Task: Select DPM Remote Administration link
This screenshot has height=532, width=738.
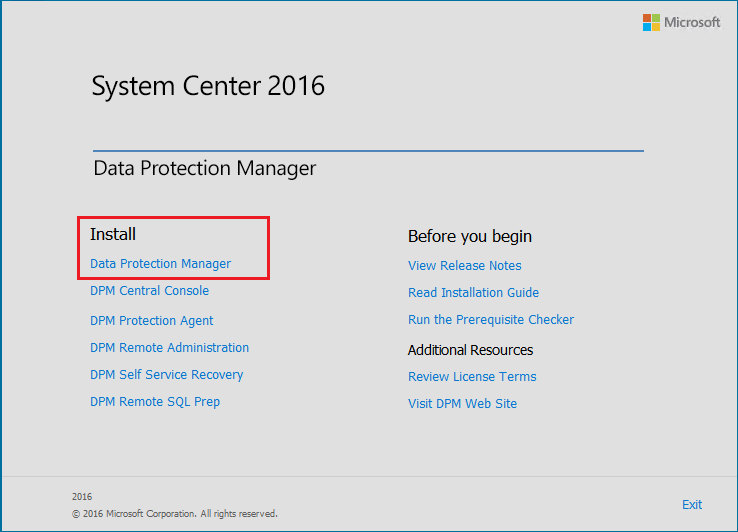Action: (x=169, y=347)
